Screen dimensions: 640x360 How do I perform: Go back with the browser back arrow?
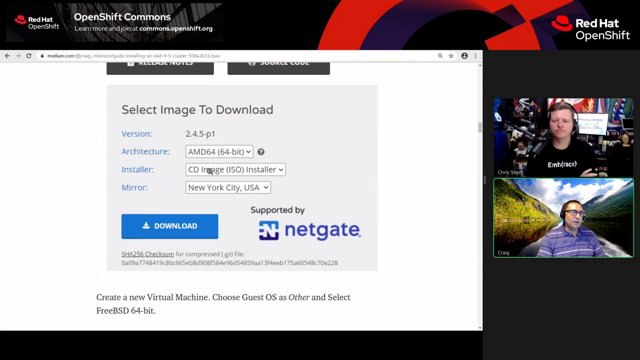(7, 56)
